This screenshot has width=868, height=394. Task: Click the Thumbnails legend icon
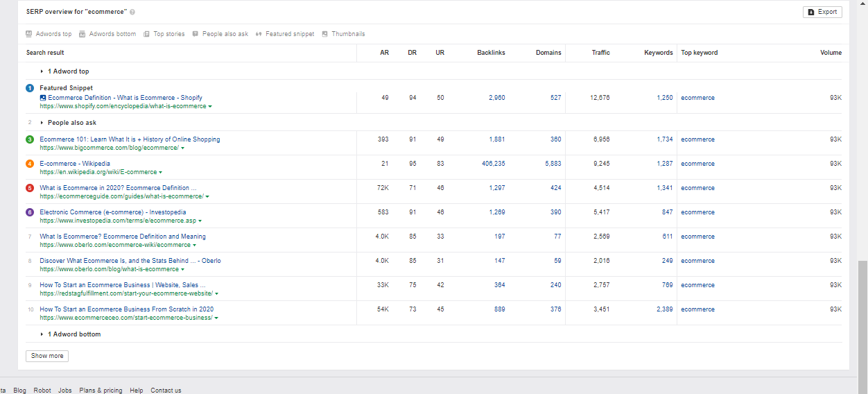coord(325,34)
